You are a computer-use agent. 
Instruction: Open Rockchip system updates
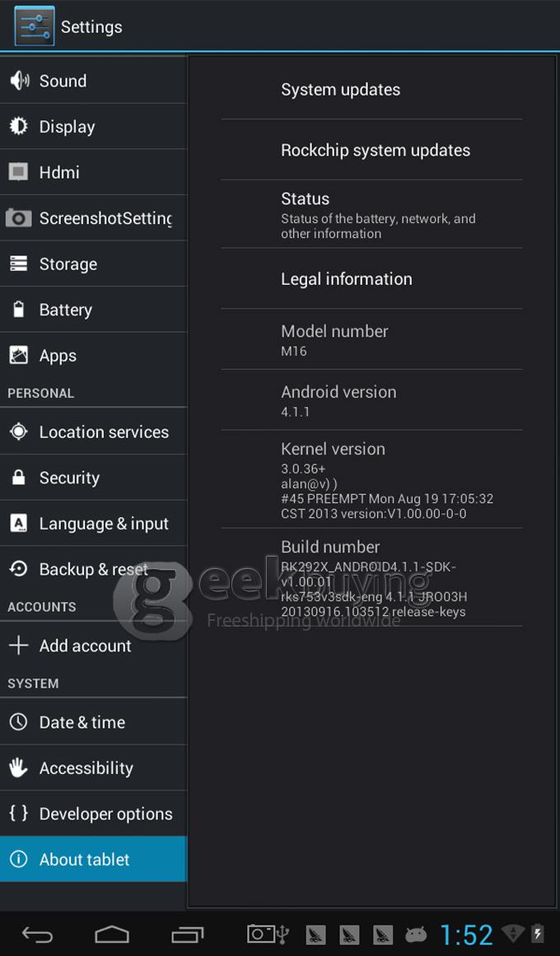tap(371, 150)
